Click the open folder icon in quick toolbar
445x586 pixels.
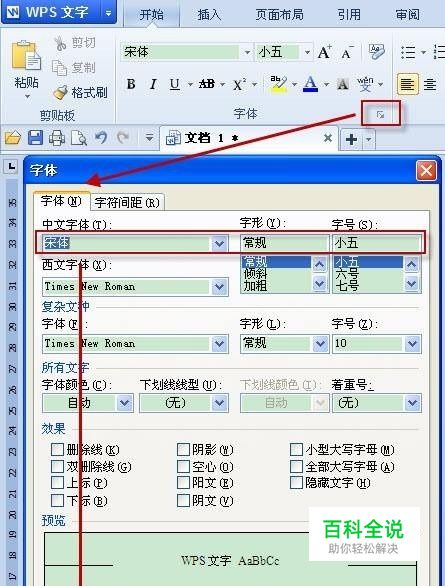coord(13,138)
